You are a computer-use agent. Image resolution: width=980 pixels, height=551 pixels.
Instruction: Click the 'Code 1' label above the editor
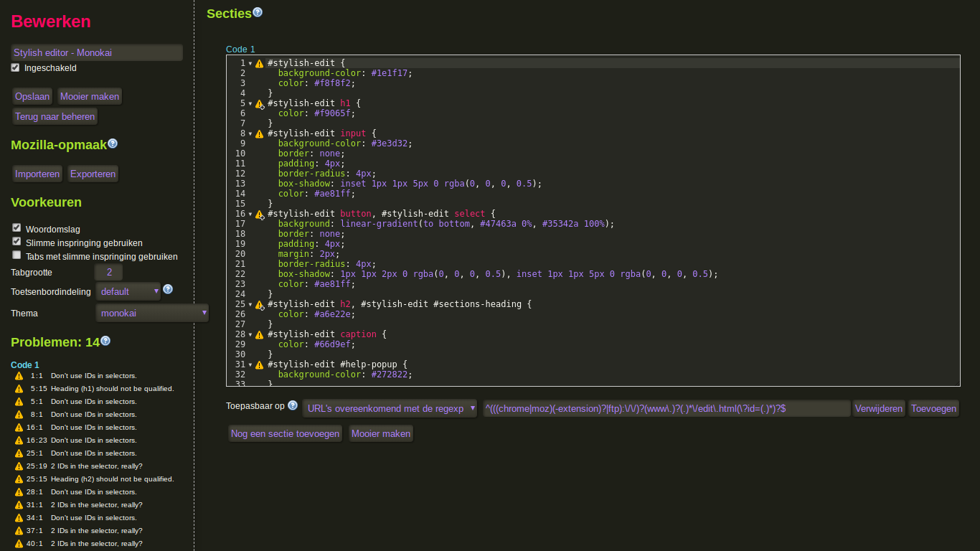[240, 50]
